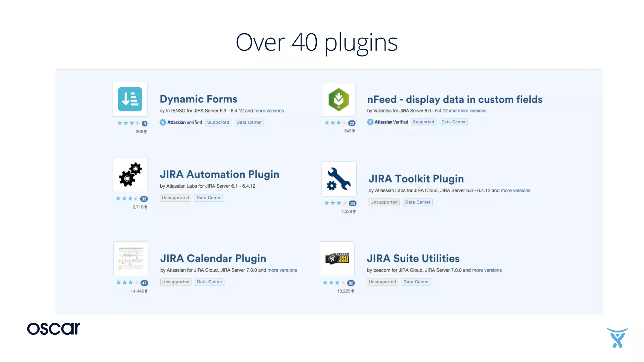
Task: Click the 368 install count under Dynamic Forms
Action: [141, 132]
